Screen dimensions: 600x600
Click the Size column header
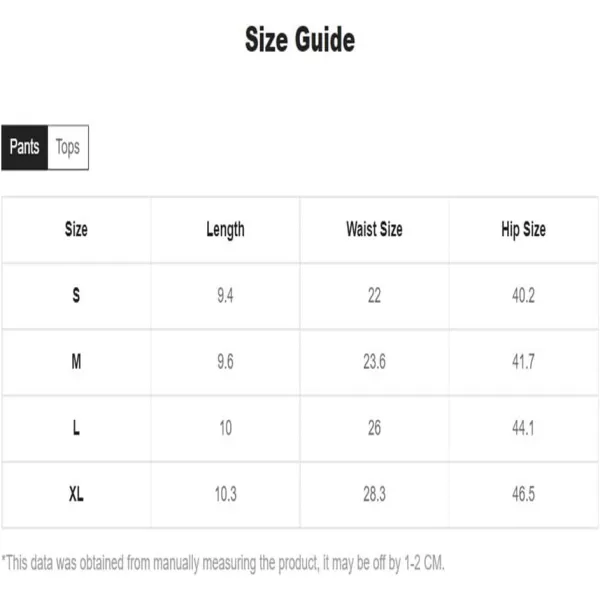tap(76, 229)
